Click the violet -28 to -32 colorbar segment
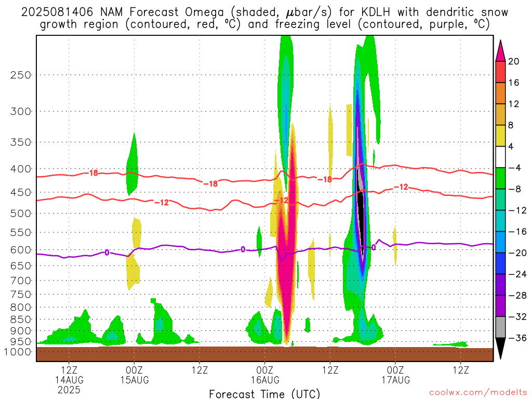 pos(500,306)
